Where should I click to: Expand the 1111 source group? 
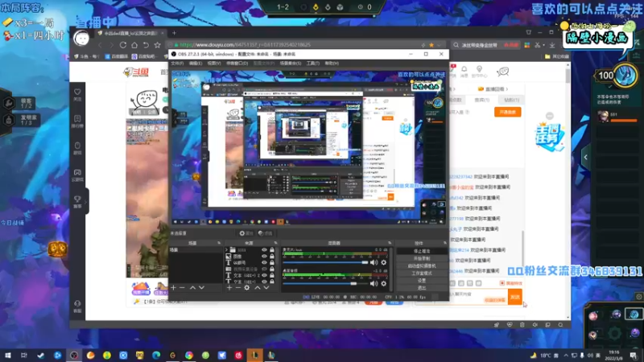click(x=226, y=250)
